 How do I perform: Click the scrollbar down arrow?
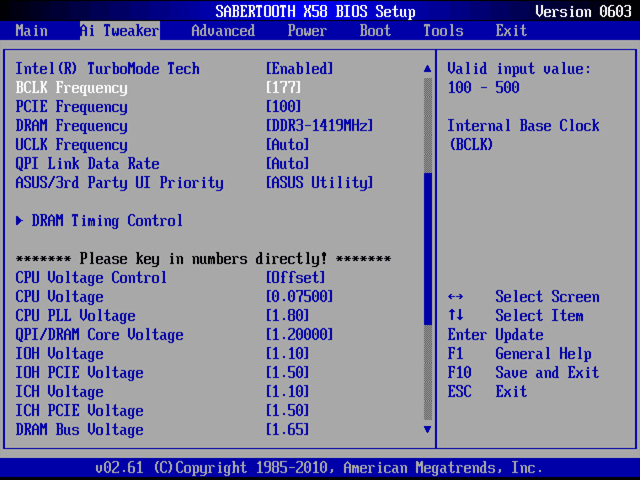pos(427,429)
